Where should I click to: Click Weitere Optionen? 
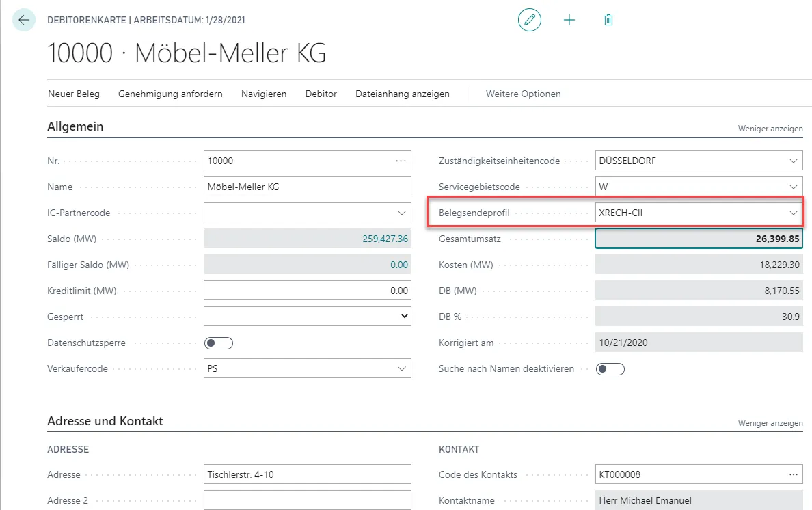pos(523,94)
